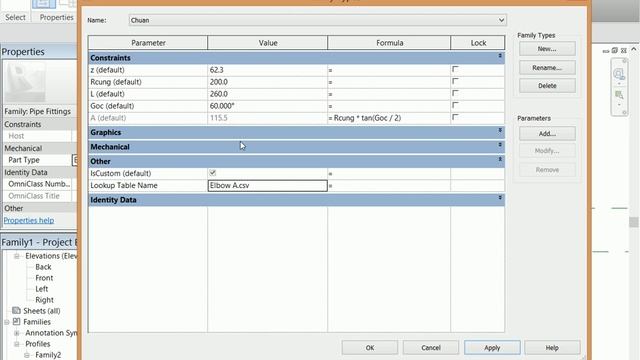Viewport: 640px width, 360px height.
Task: Click the Value column header
Action: (267, 43)
